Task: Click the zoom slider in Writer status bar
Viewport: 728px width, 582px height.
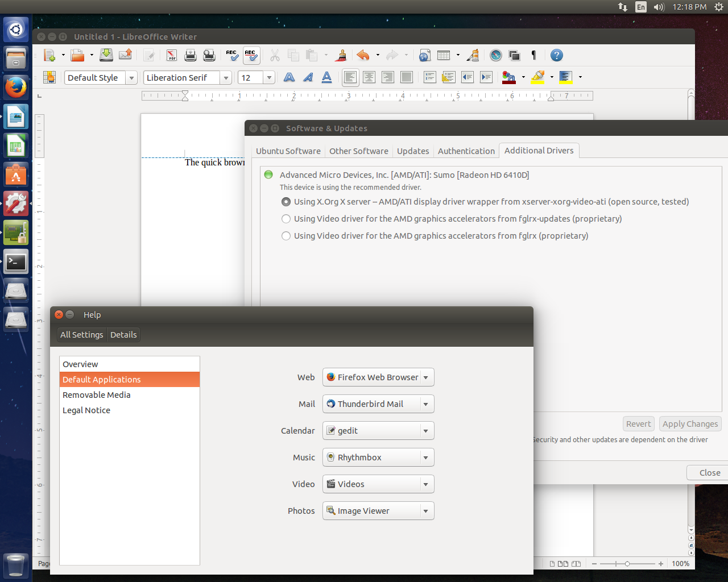Action: click(x=627, y=564)
